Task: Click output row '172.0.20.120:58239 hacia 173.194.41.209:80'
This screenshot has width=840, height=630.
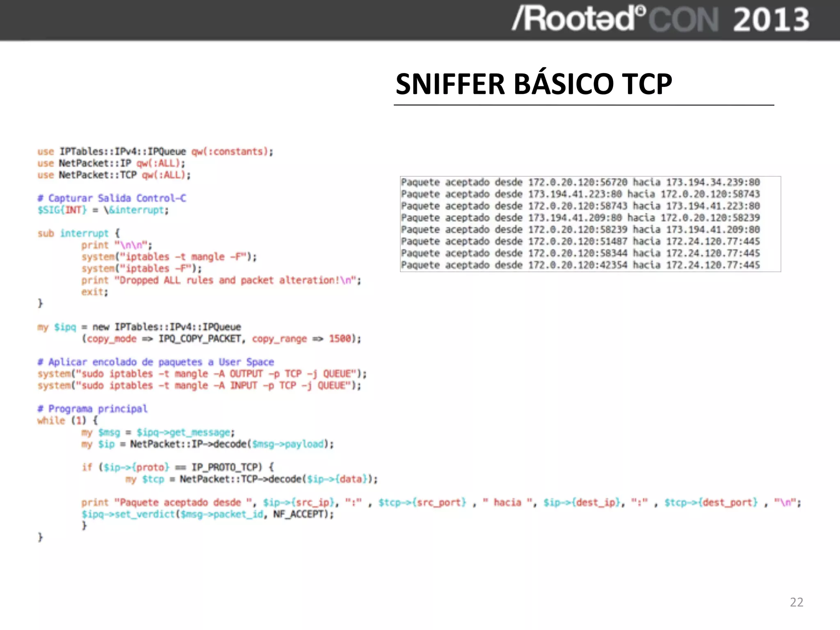Action: point(580,230)
